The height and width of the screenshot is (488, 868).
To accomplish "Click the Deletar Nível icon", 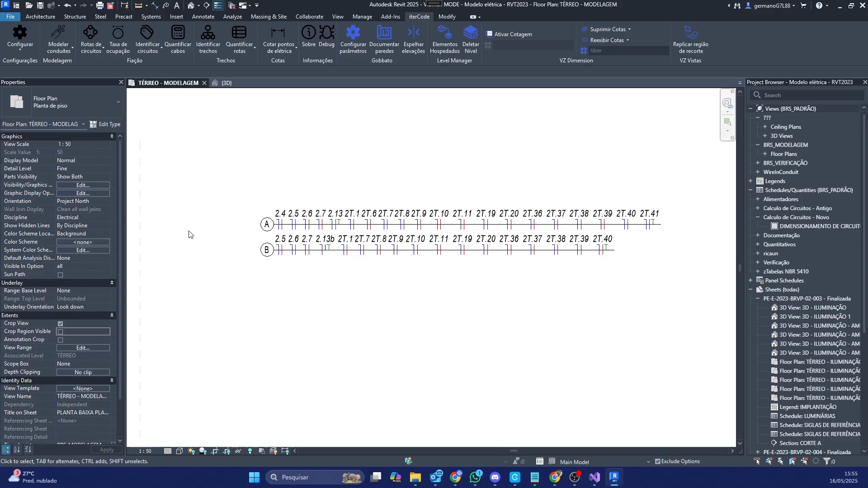I will click(471, 33).
